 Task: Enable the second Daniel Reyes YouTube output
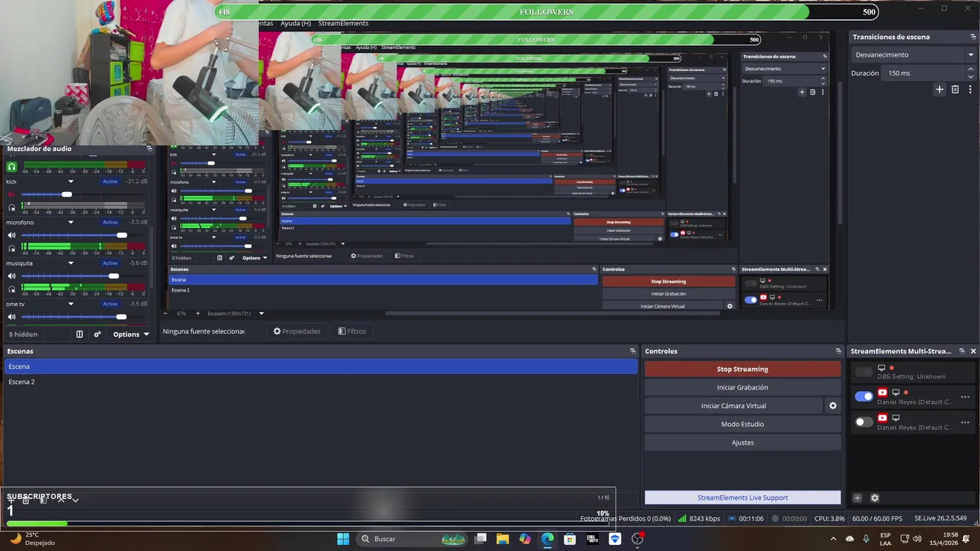pos(864,422)
